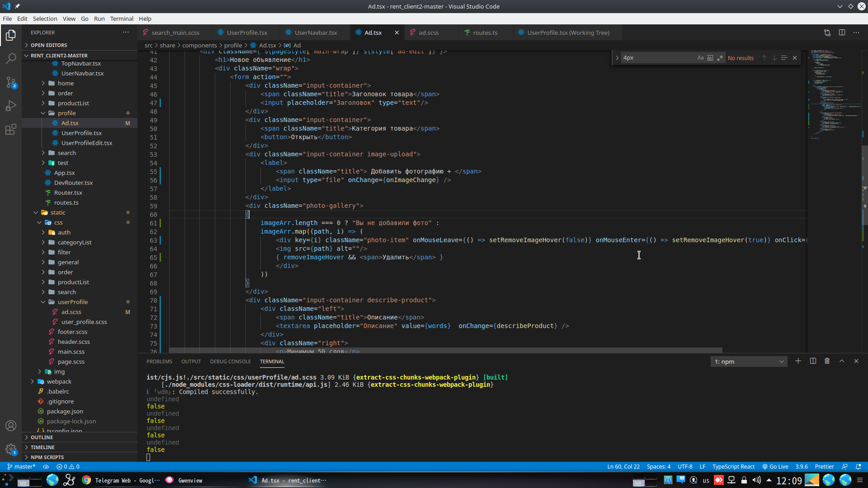
Task: Open the Source Control view
Action: point(11,82)
